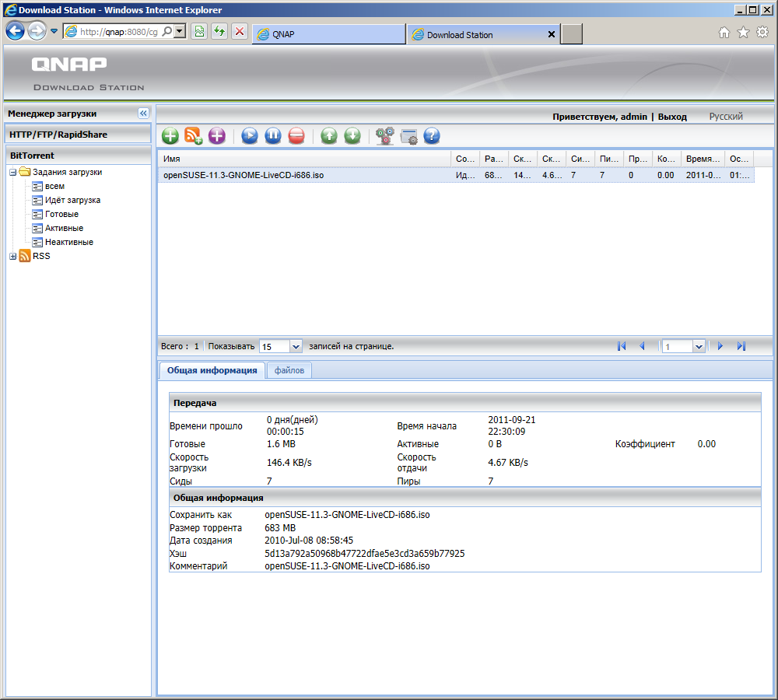Expand the RSS tree node

(13, 256)
